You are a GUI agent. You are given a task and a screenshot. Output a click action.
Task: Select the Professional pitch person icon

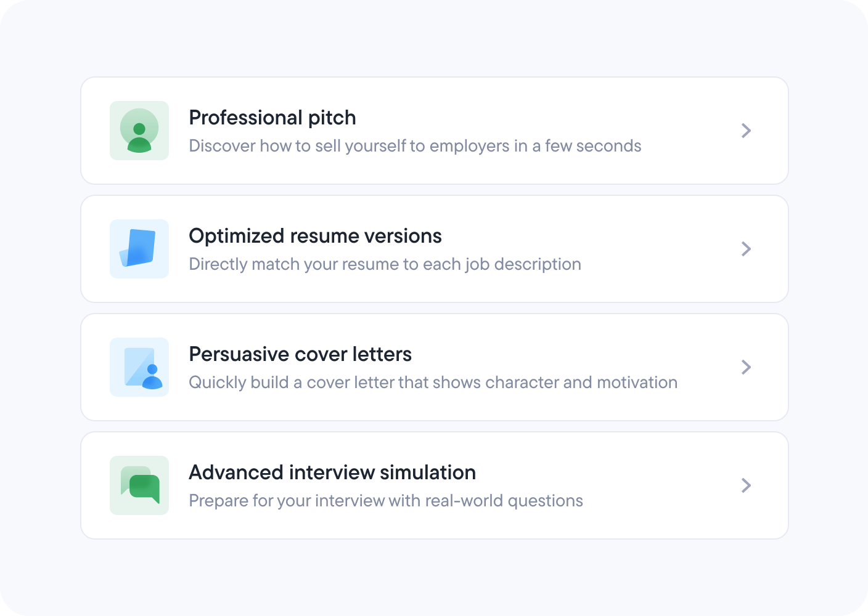(x=139, y=131)
